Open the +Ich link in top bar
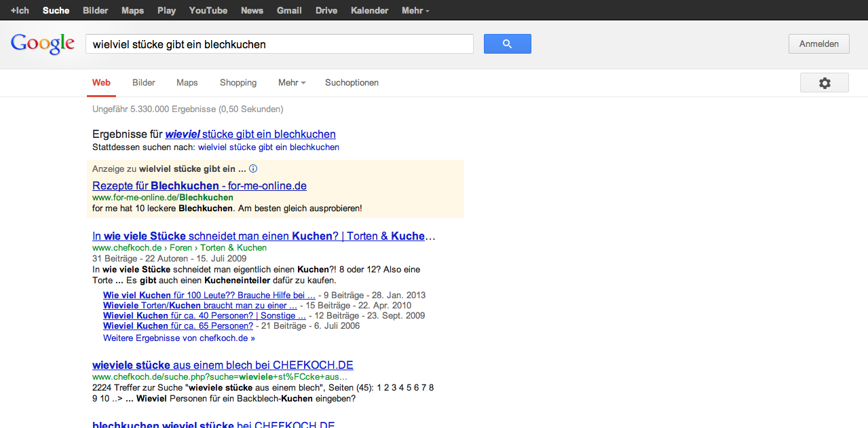Screen dimensions: 868x428 [x=20, y=11]
